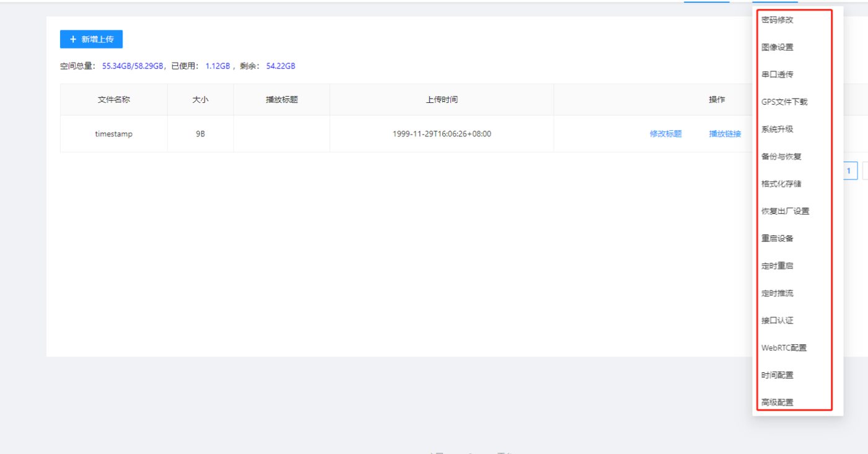Click 播放链接 link in timestamp row
Image resolution: width=868 pixels, height=454 pixels.
[x=725, y=133]
